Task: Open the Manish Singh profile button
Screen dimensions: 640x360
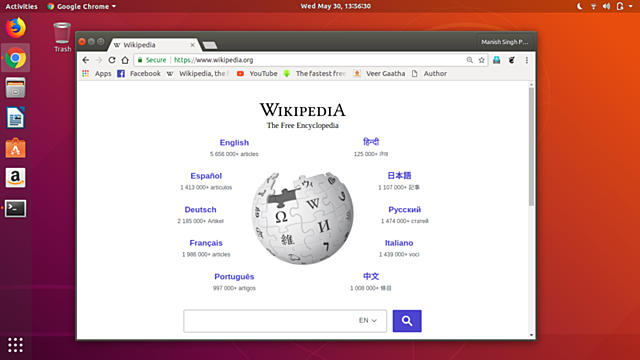Action: (x=504, y=42)
